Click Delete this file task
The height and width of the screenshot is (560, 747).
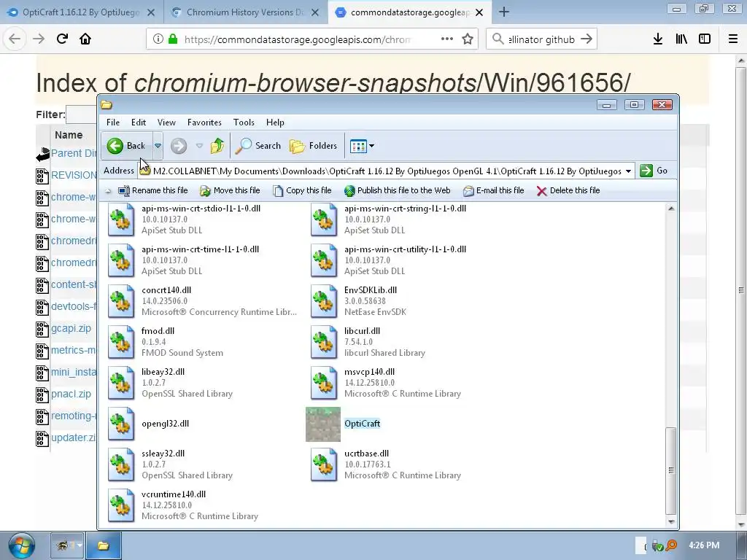click(568, 190)
